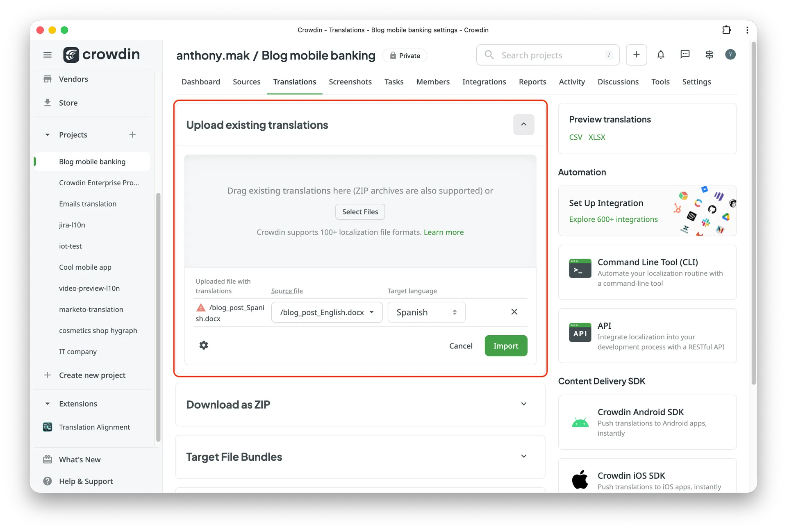787x532 pixels.
Task: Click the hamburger menu icon
Action: click(x=48, y=55)
